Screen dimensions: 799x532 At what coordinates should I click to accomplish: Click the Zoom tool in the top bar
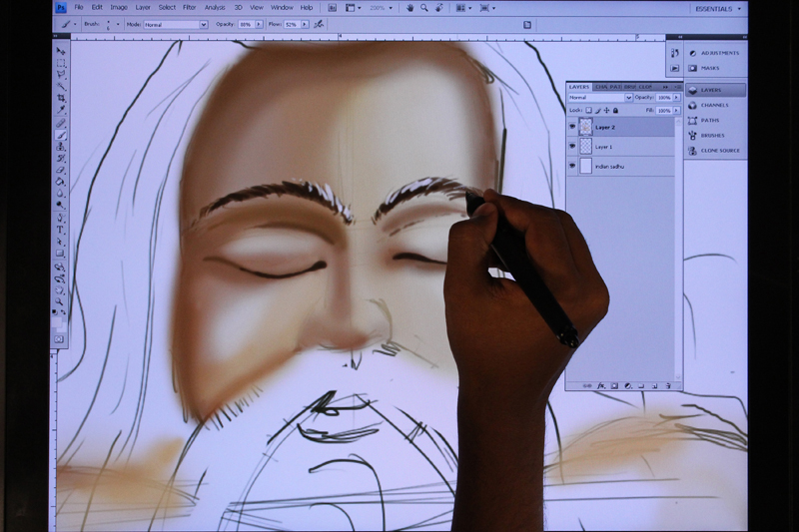coord(424,7)
